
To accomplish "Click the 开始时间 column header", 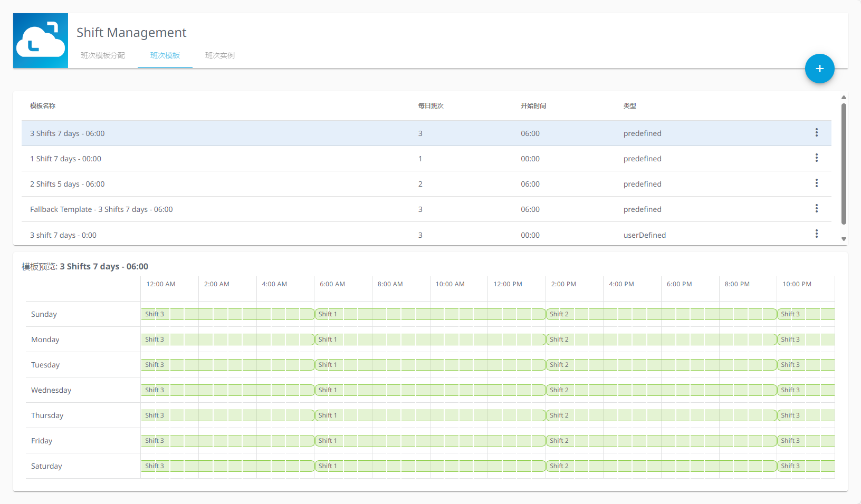I will (533, 106).
